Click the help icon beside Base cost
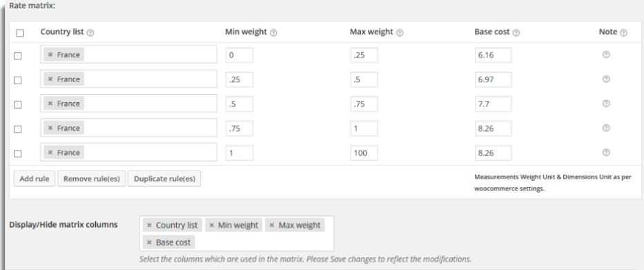The image size is (644, 270). [516, 32]
